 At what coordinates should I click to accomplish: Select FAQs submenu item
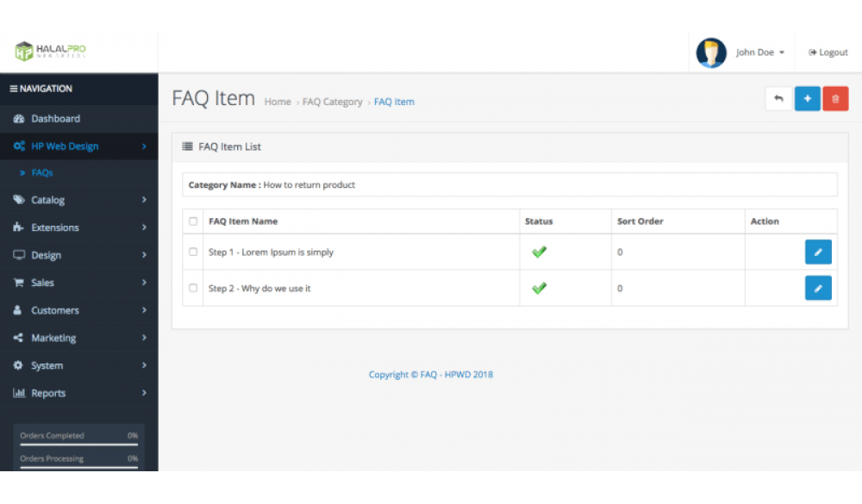[x=42, y=173]
